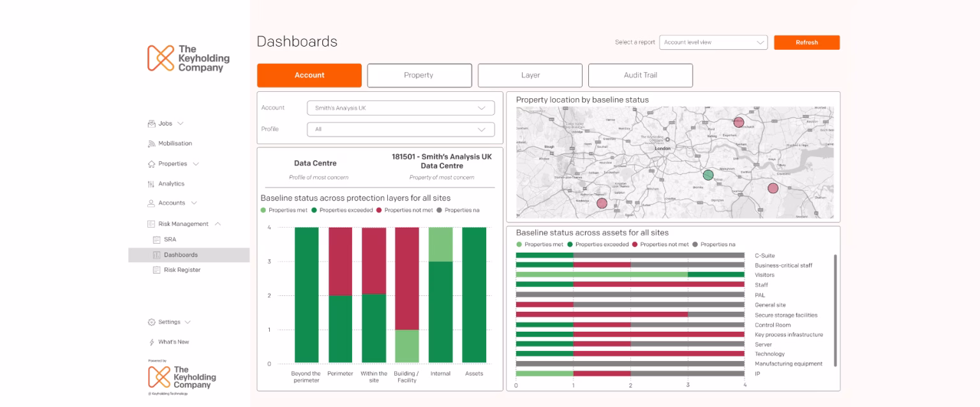Open the Risk Register sidebar item
Viewport: 980px width, 407px height.
click(182, 270)
